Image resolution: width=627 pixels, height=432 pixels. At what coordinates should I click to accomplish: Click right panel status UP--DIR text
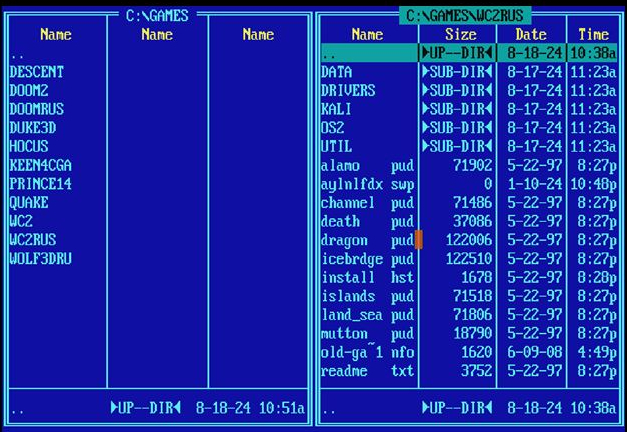click(x=457, y=408)
